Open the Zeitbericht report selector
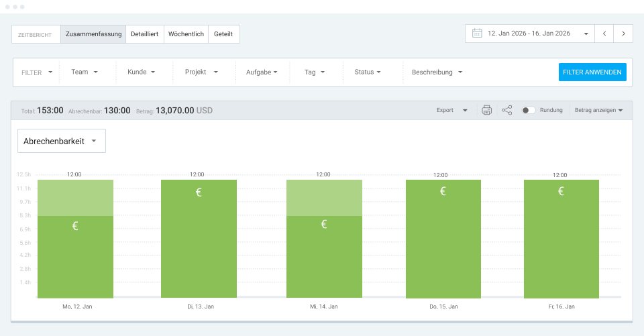The image size is (644, 336). 36,34
